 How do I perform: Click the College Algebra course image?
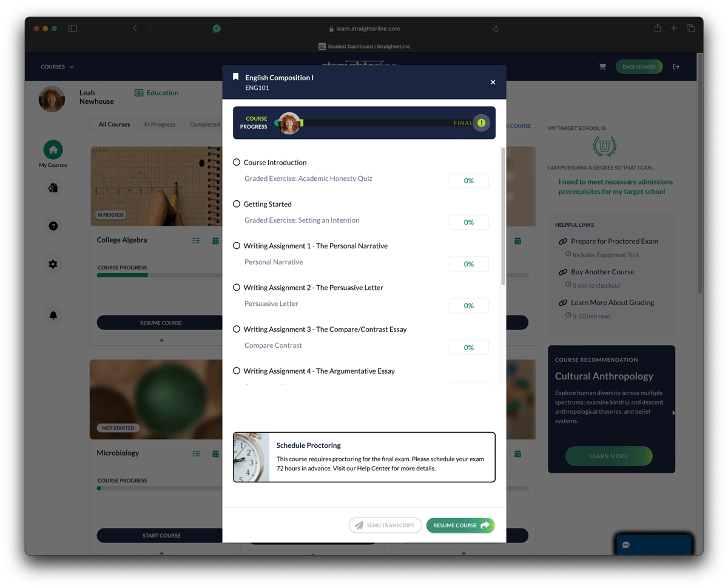pos(157,186)
